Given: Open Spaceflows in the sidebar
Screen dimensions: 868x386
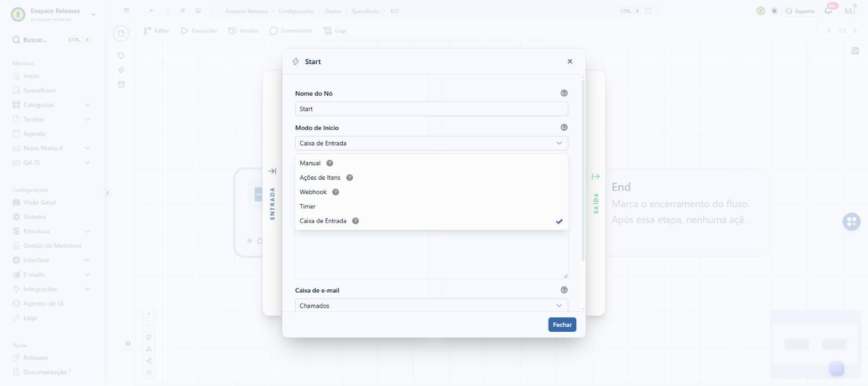Looking at the screenshot, I should [x=39, y=90].
